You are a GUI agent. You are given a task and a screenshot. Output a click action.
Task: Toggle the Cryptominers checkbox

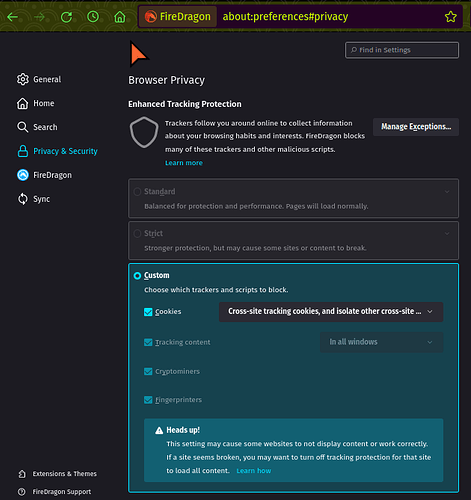click(x=148, y=371)
